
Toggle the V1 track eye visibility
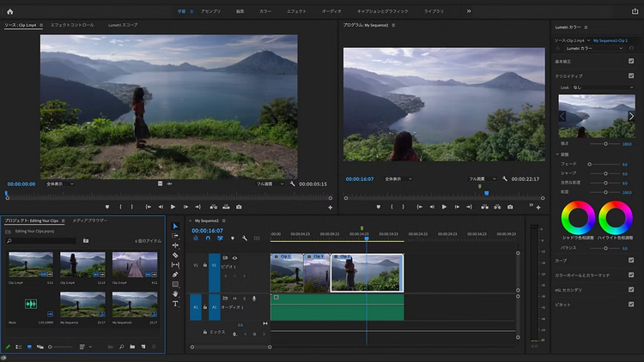pyautogui.click(x=234, y=257)
